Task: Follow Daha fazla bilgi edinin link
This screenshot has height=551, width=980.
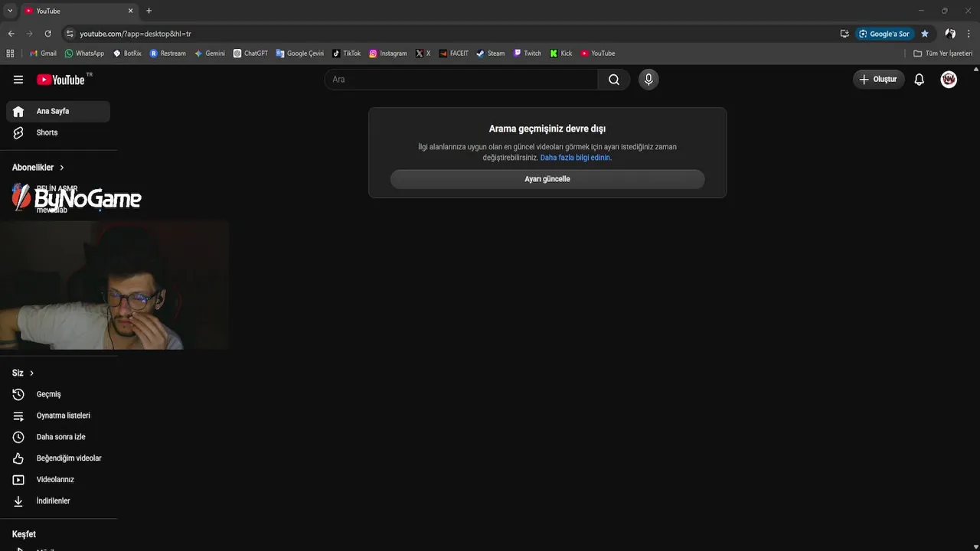Action: click(x=576, y=158)
